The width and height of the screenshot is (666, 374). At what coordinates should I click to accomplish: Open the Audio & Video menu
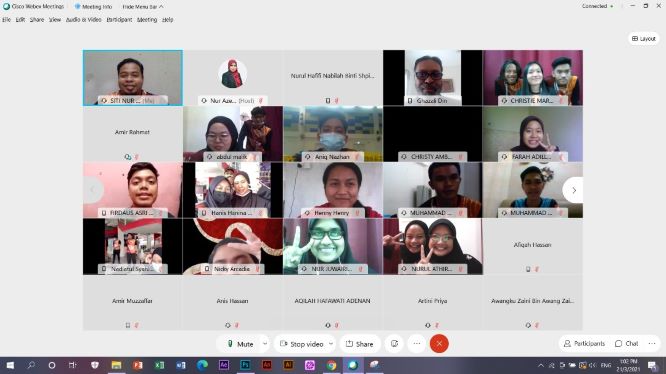(x=84, y=20)
